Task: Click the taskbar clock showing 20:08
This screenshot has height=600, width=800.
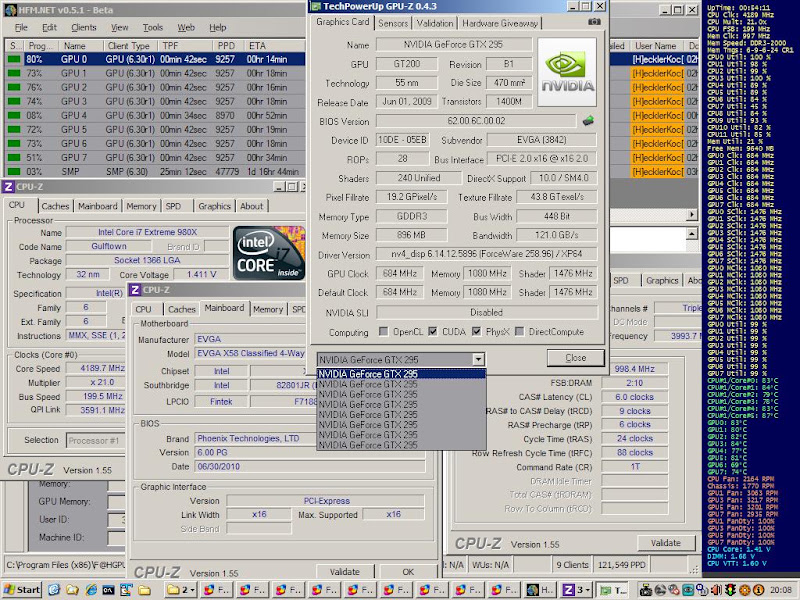Action: click(x=782, y=590)
